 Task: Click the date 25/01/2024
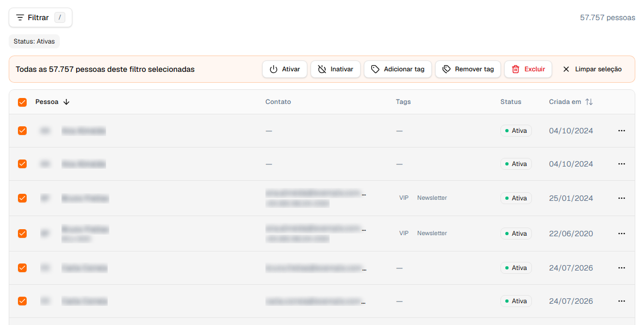click(571, 198)
